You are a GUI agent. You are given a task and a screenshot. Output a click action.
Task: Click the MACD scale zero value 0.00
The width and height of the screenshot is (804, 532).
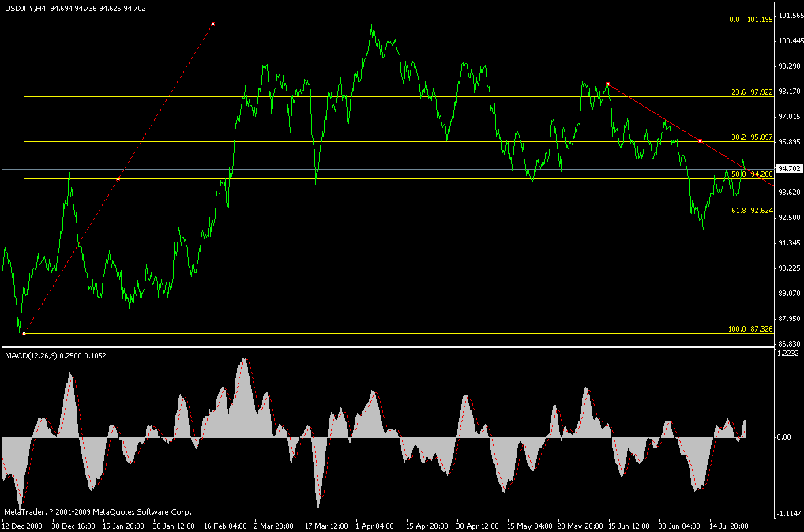tap(784, 437)
